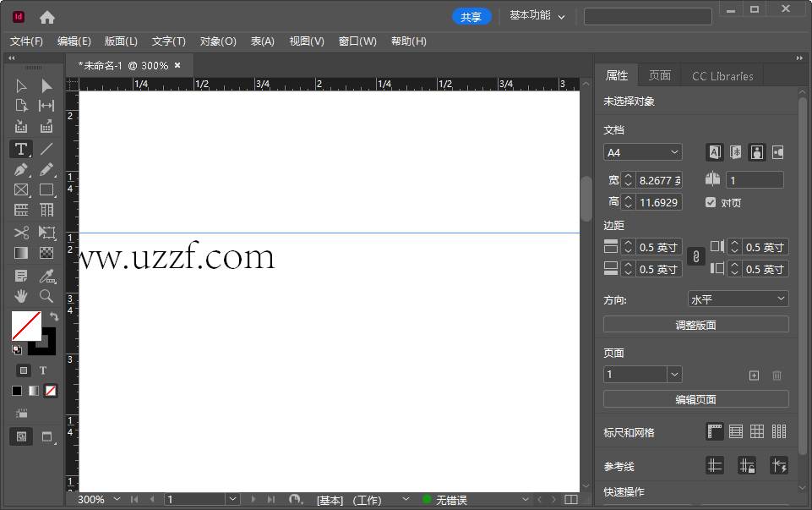
Task: Toggle the 对页 facing pages checkbox
Action: tap(711, 202)
